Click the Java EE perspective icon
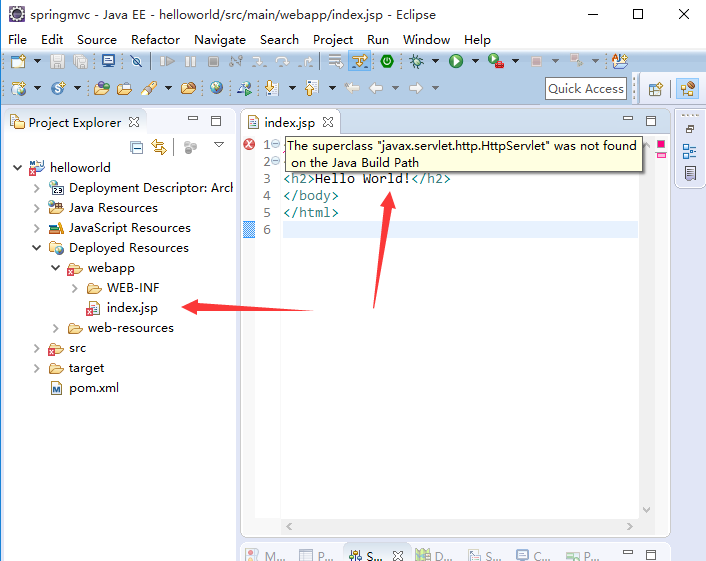The height and width of the screenshot is (561, 706). click(x=687, y=89)
